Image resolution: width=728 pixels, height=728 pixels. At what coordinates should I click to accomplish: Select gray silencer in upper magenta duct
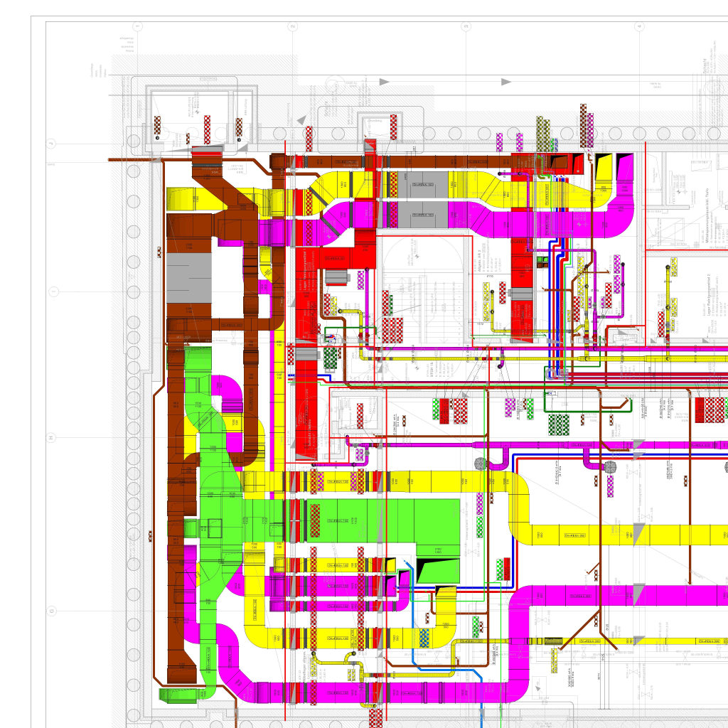(x=424, y=215)
